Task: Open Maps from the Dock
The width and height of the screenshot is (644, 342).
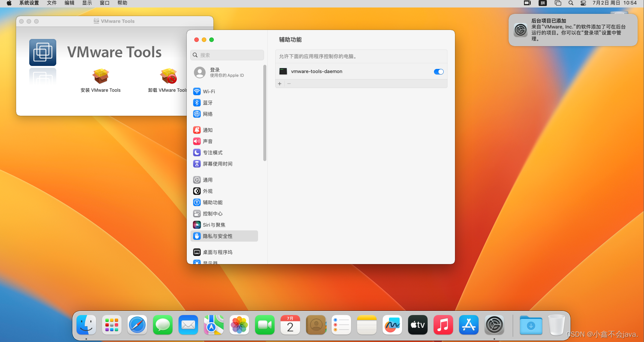Action: click(214, 325)
